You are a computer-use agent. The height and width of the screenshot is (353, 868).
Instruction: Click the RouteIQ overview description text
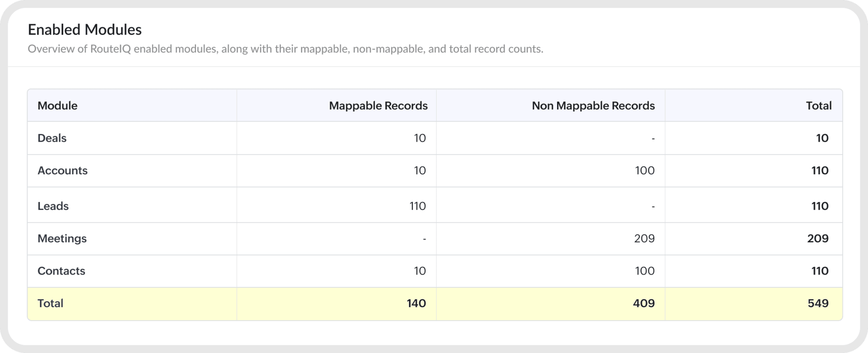tap(286, 49)
